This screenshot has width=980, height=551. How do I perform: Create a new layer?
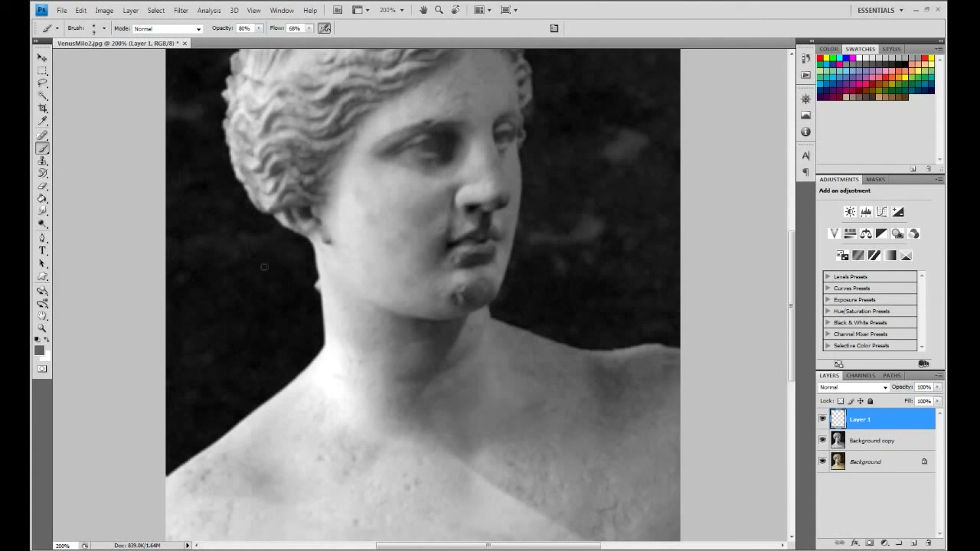coord(913,543)
